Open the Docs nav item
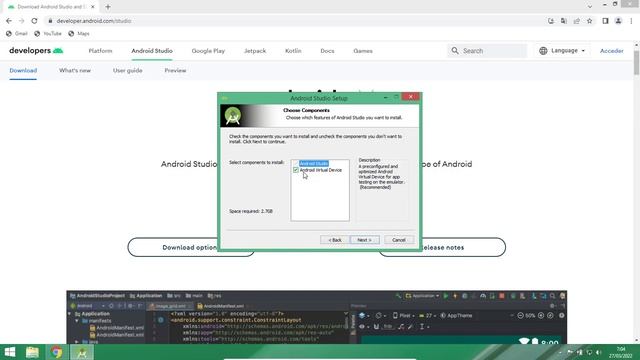640x360 pixels. pyautogui.click(x=327, y=51)
